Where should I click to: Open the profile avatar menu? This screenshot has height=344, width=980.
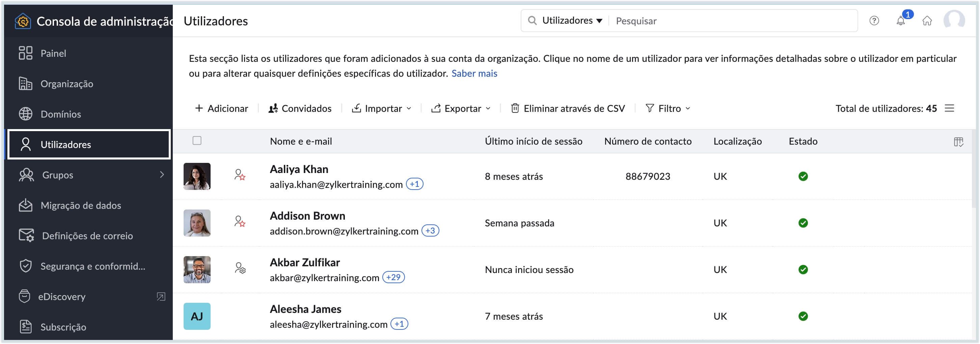[954, 21]
